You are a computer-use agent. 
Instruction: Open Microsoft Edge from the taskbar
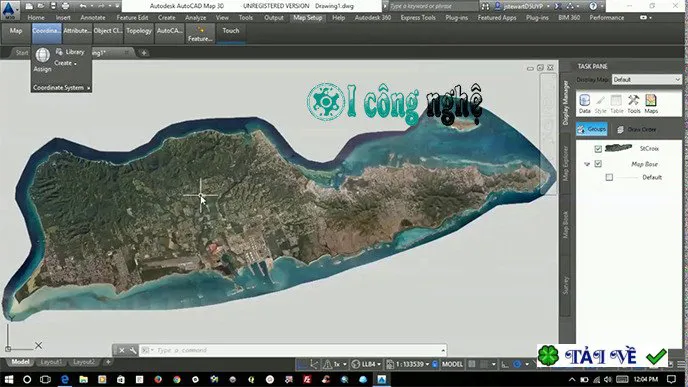click(x=65, y=380)
